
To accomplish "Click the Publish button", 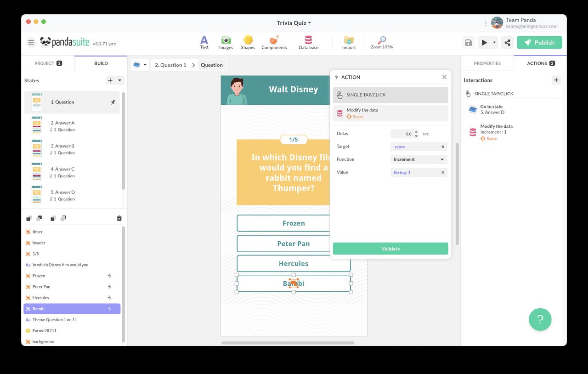I will point(539,43).
